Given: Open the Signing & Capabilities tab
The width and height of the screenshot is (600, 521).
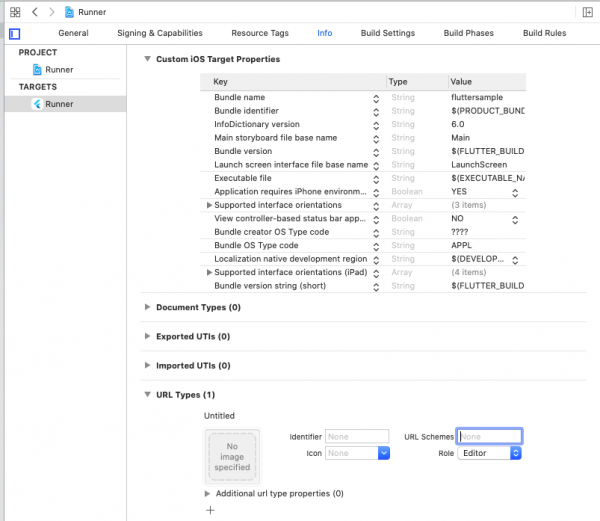Looking at the screenshot, I should [x=160, y=33].
